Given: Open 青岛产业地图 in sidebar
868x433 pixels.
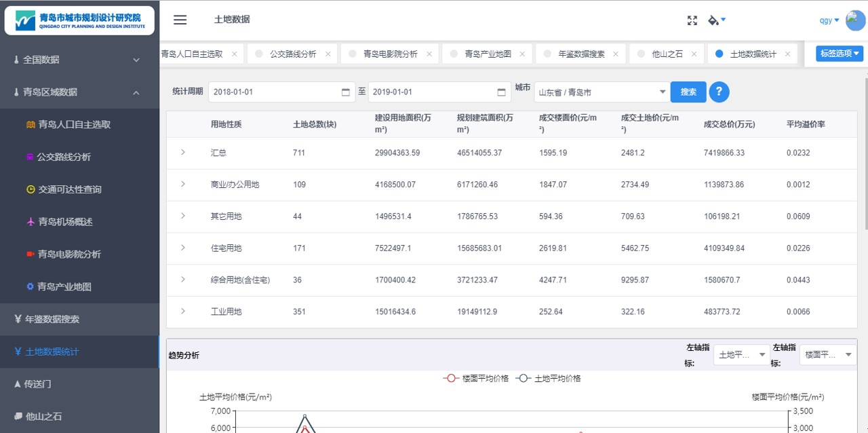Looking at the screenshot, I should (79, 286).
